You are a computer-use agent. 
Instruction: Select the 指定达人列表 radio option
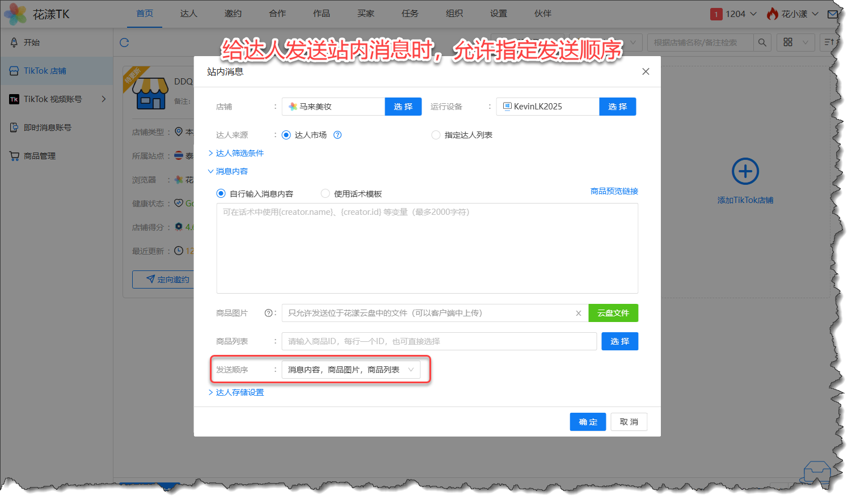(436, 135)
